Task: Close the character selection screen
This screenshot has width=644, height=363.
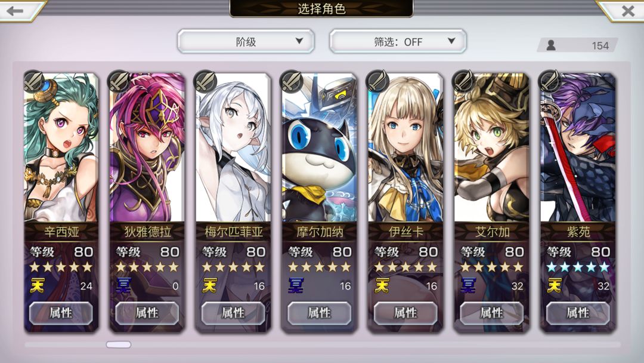Action: (x=627, y=11)
